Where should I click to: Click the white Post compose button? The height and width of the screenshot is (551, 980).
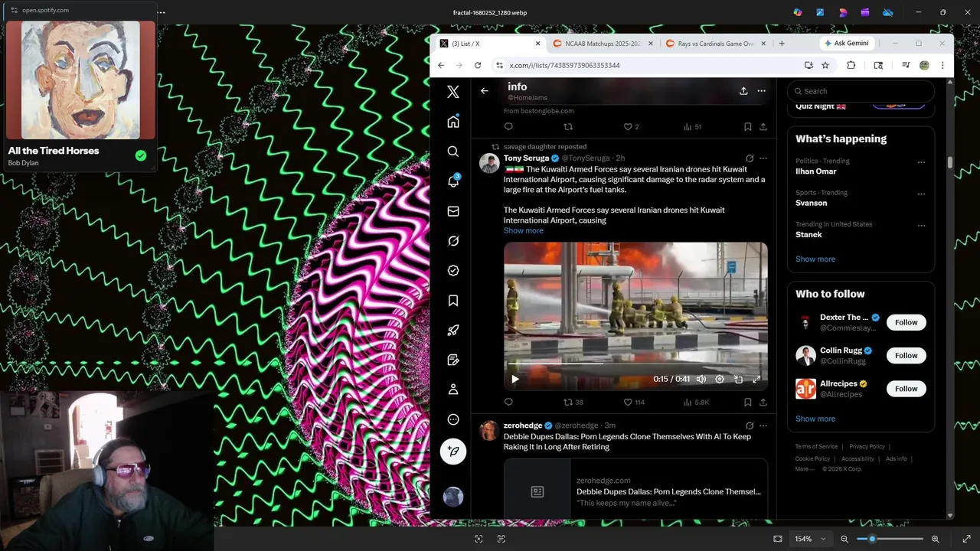click(453, 452)
